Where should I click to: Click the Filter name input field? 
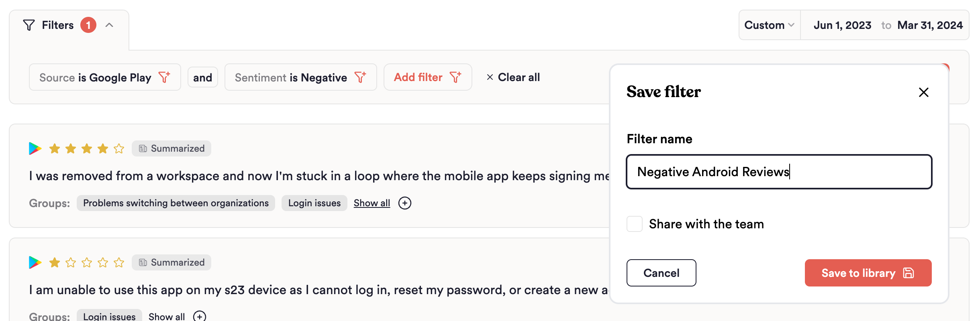pyautogui.click(x=779, y=172)
